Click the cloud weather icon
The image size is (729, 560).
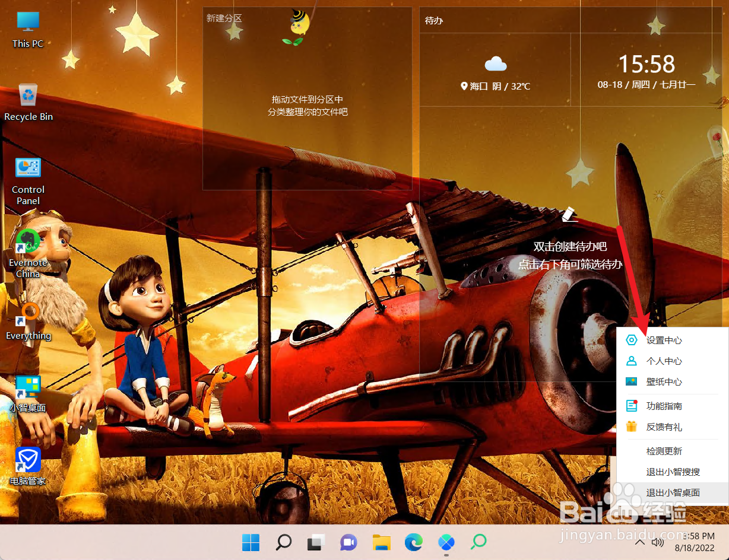pyautogui.click(x=495, y=63)
